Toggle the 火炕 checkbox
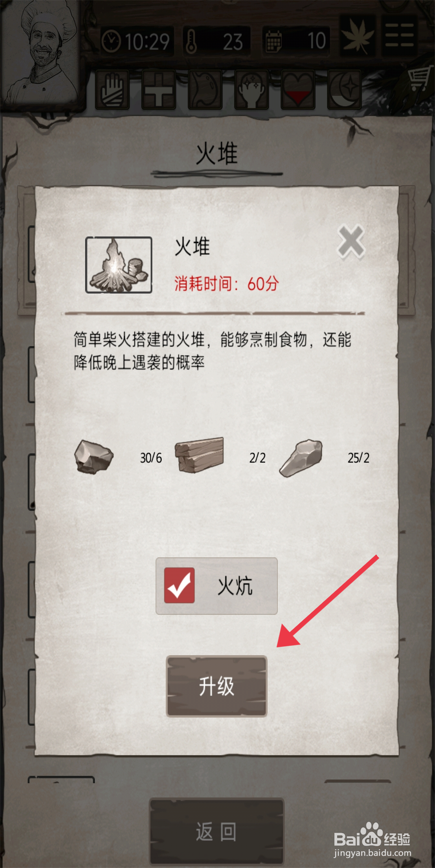The image size is (435, 868). click(x=179, y=585)
